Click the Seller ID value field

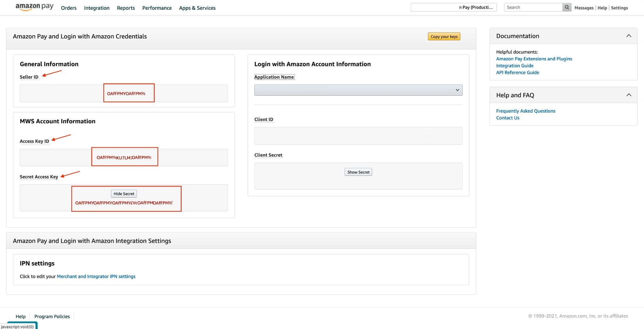click(x=124, y=93)
